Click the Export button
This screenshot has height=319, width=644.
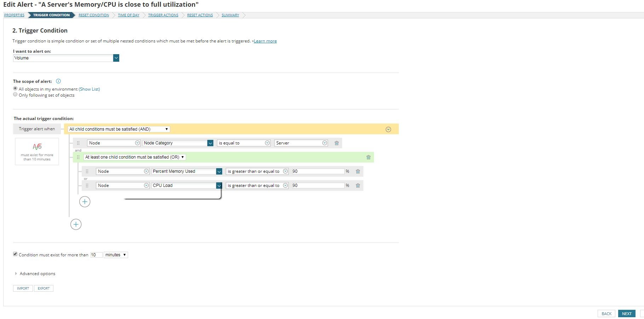pyautogui.click(x=44, y=289)
